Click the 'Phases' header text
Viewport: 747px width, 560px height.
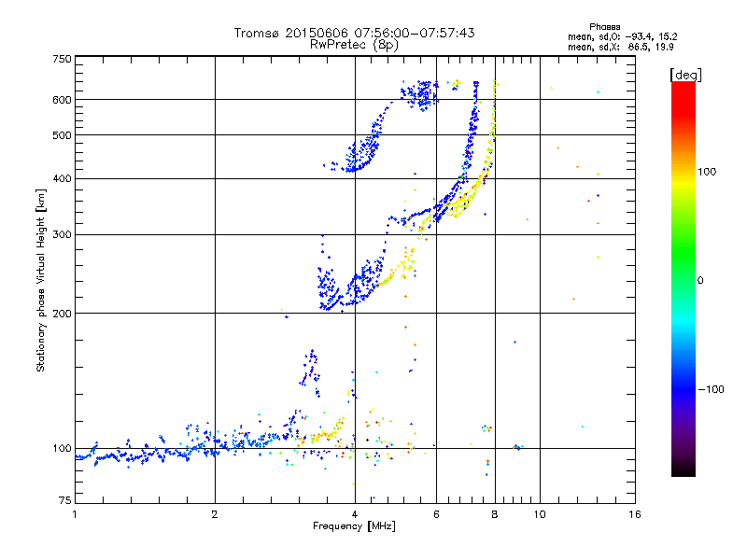(x=604, y=27)
